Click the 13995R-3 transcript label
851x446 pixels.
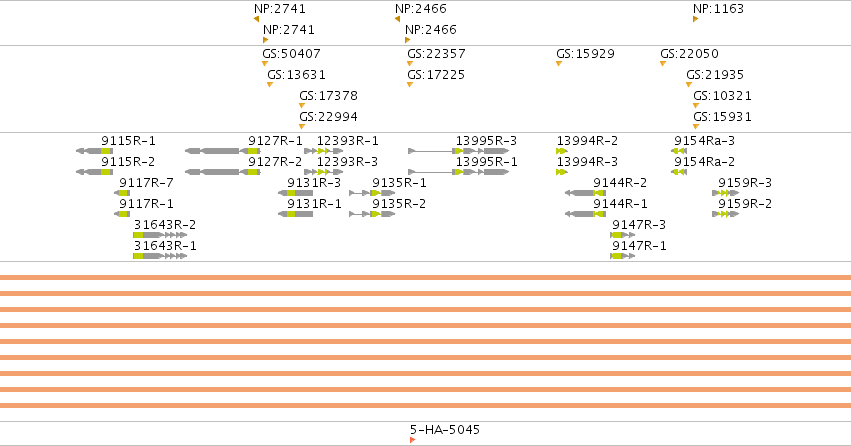click(486, 141)
